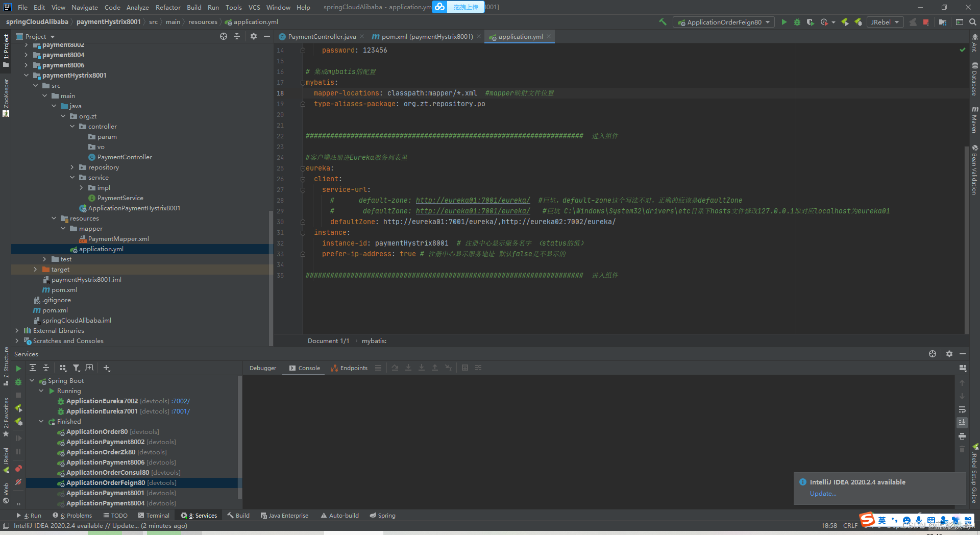Toggle the Project tool window side tab
The height and width of the screenshot is (535, 980).
(6, 51)
